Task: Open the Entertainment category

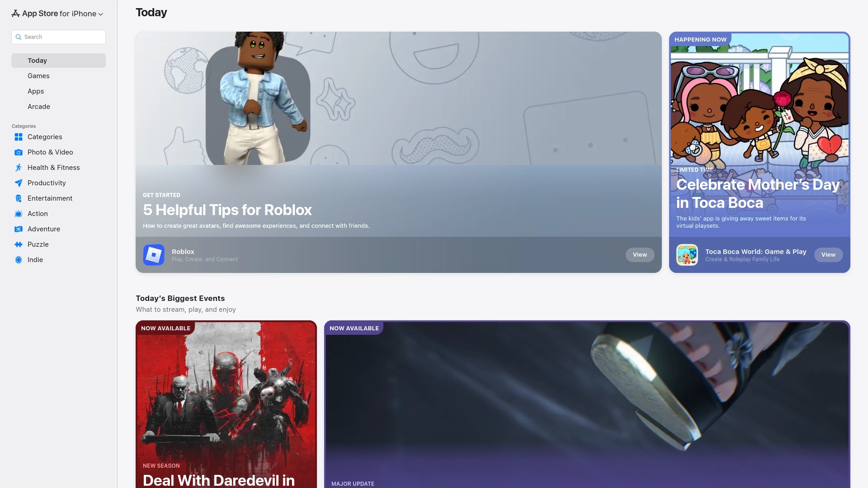Action: click(58, 198)
